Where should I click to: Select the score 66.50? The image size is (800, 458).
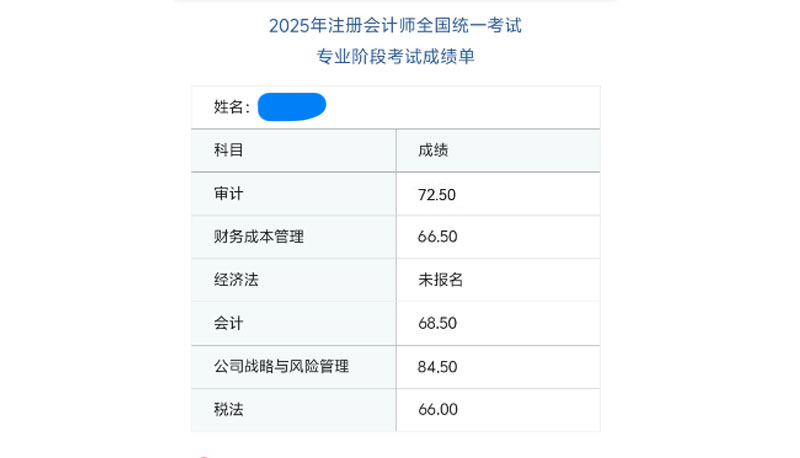tap(437, 237)
